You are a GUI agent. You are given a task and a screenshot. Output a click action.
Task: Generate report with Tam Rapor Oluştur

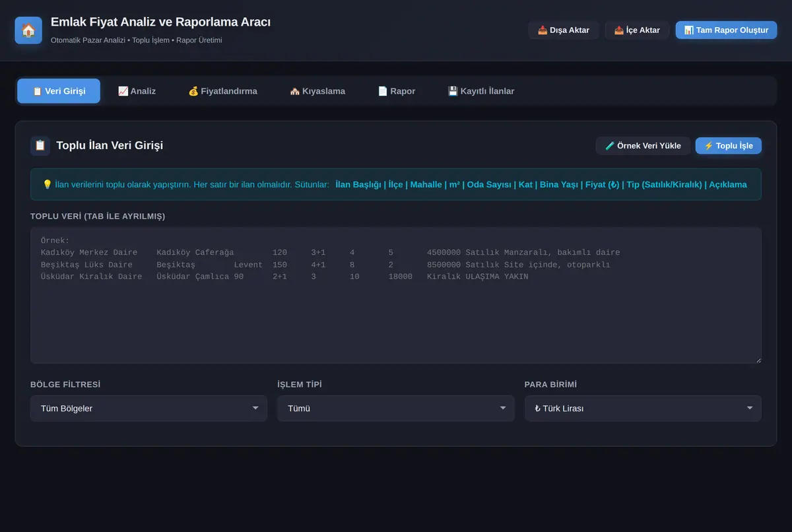point(726,30)
